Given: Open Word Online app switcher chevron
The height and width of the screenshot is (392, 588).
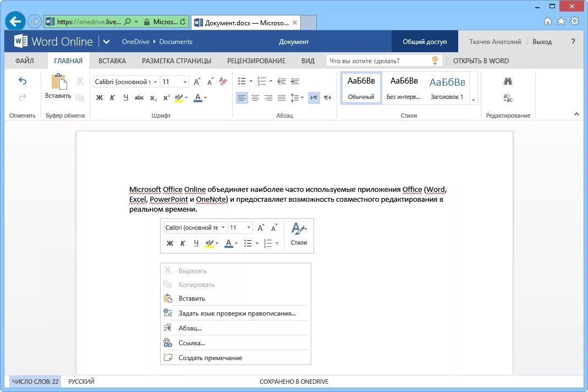Looking at the screenshot, I should tap(107, 42).
